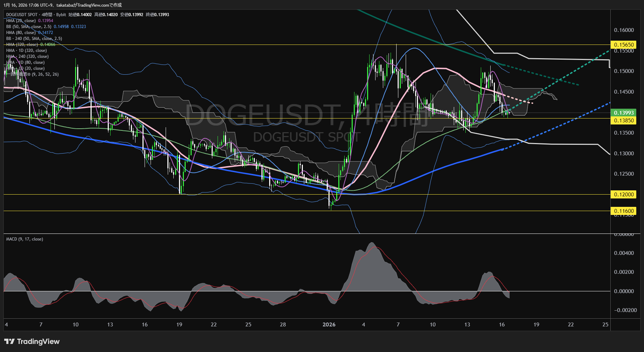The image size is (644, 352).
Task: Click the 2026 year marker on time axis
Action: click(329, 325)
